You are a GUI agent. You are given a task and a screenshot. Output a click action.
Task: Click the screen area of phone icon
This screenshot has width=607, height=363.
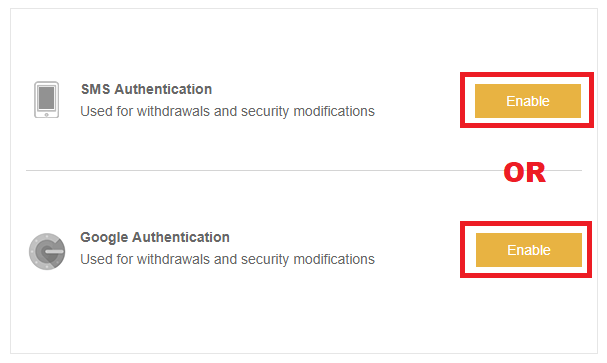46,98
